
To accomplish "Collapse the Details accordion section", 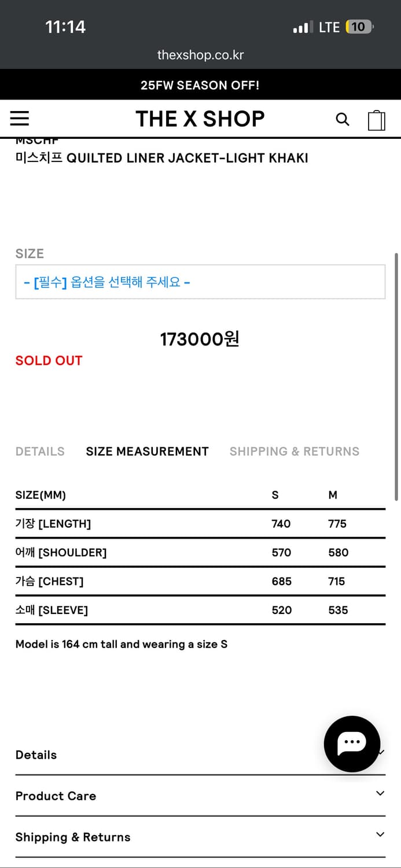I will pos(200,755).
